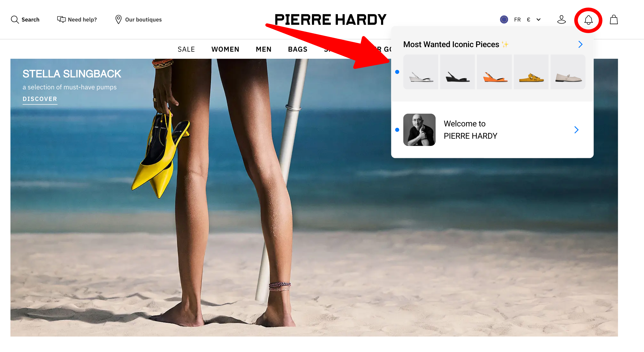Open the BAGS menu
The width and height of the screenshot is (644, 352).
297,49
